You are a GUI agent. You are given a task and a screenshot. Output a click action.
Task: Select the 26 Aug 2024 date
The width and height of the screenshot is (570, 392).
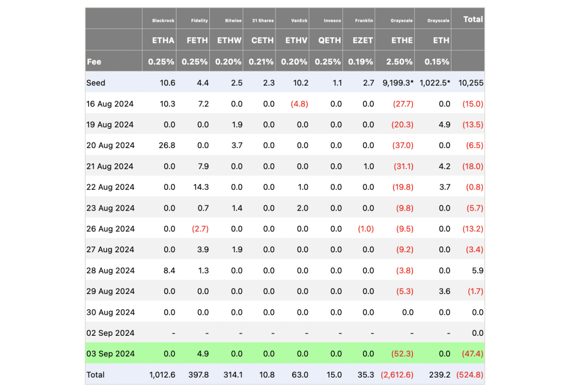(111, 229)
